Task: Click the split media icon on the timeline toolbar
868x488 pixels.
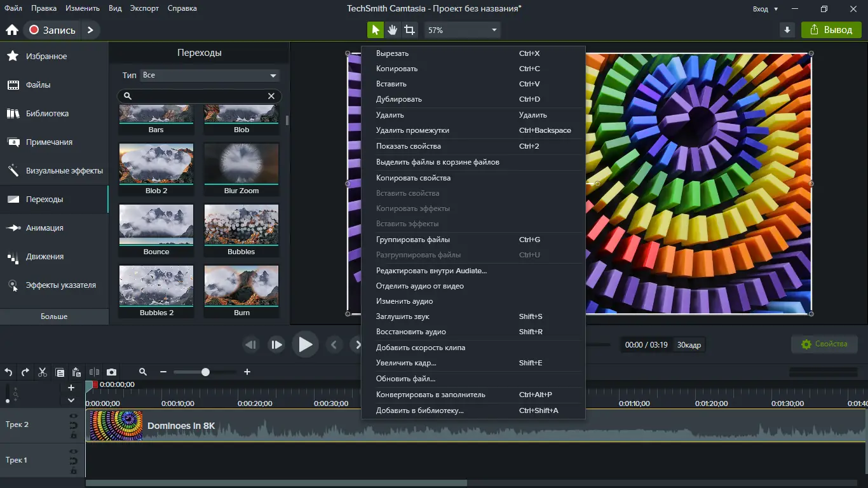Action: 94,372
